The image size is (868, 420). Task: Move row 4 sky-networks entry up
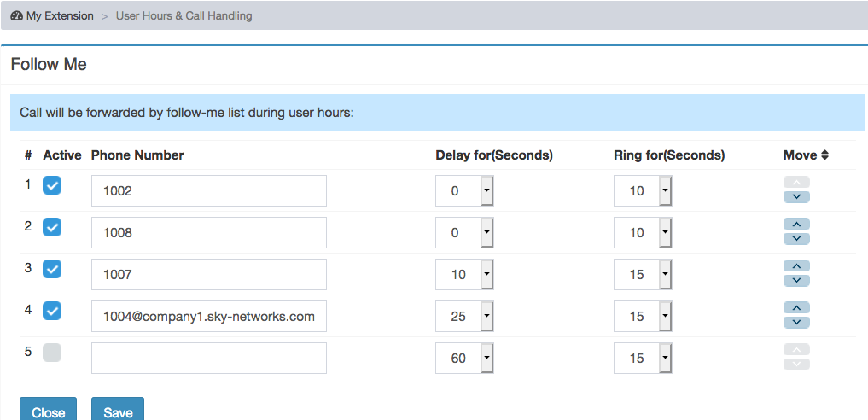[796, 307]
